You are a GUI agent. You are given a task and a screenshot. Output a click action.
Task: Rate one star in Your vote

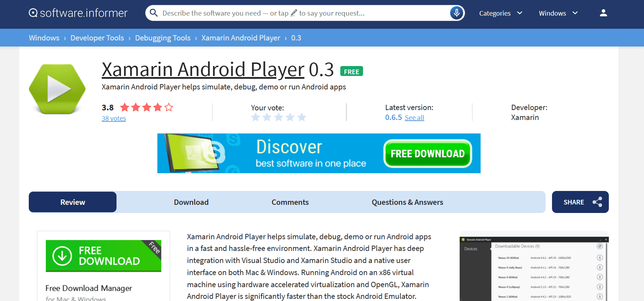(x=256, y=117)
